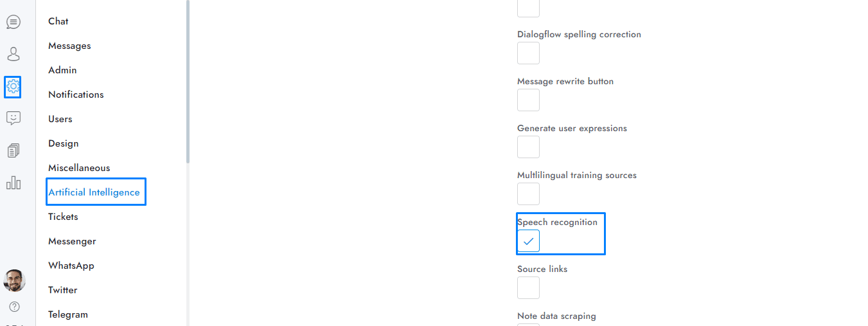
Task: Select the Artificial Intelligence settings tab
Action: [x=94, y=192]
